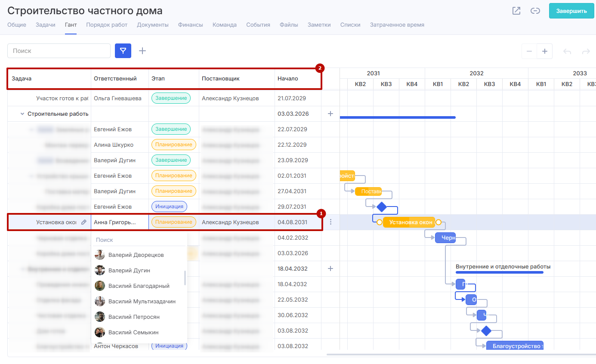Screen dimensions: 596x364
Task: Open three-dot menu for Установка окон row
Action: tap(330, 222)
